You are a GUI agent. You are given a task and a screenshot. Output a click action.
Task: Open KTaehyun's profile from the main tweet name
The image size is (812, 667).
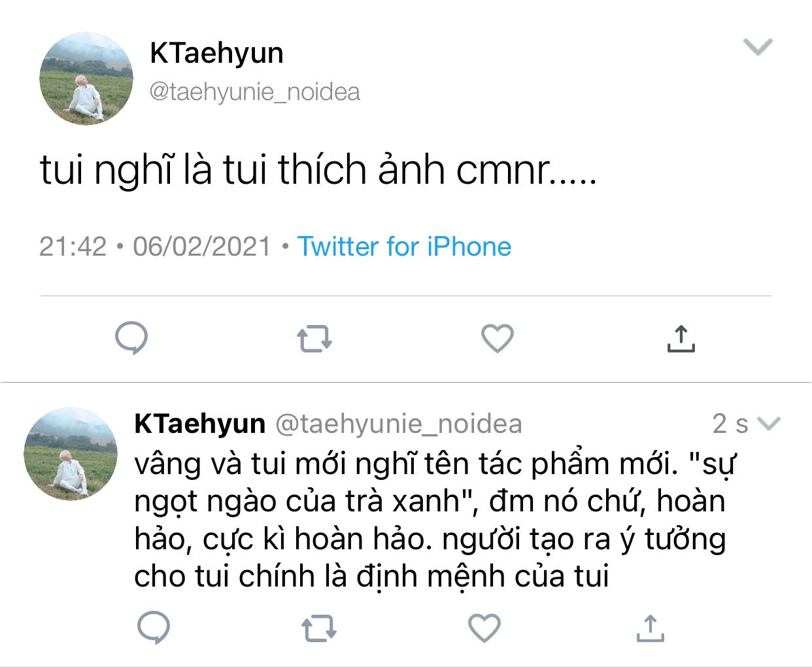coord(216,53)
